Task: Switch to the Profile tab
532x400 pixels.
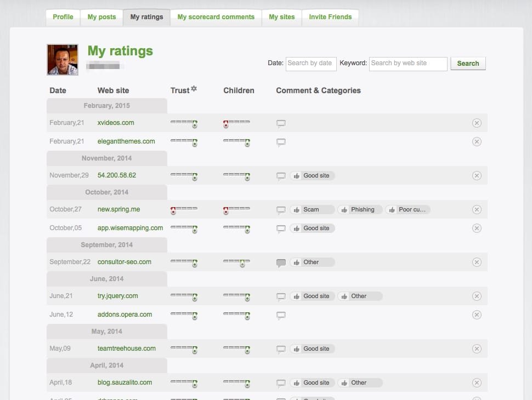Action: tap(63, 17)
